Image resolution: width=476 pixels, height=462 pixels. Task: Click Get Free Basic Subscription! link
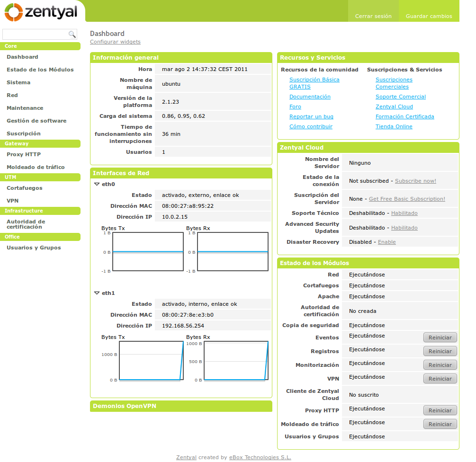click(407, 199)
